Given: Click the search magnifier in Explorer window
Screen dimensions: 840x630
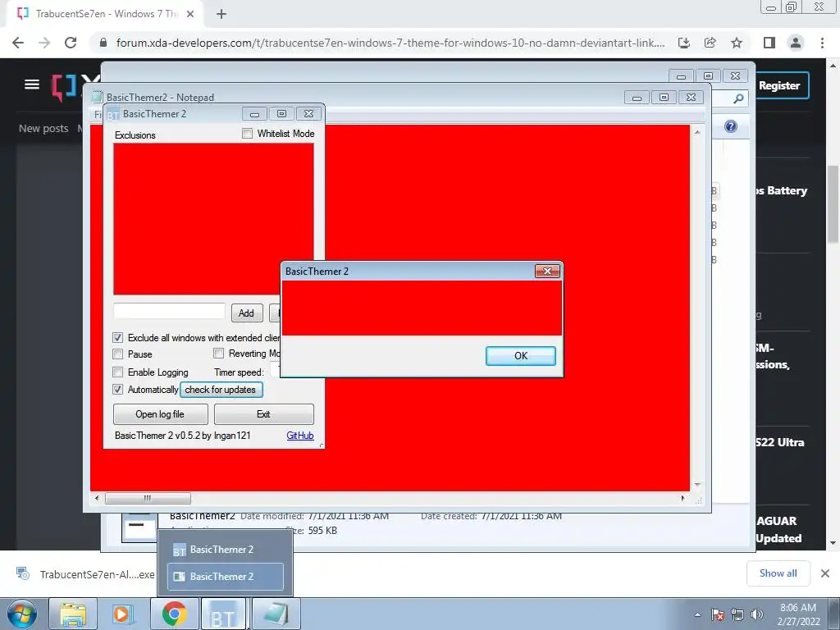Looking at the screenshot, I should pyautogui.click(x=738, y=98).
